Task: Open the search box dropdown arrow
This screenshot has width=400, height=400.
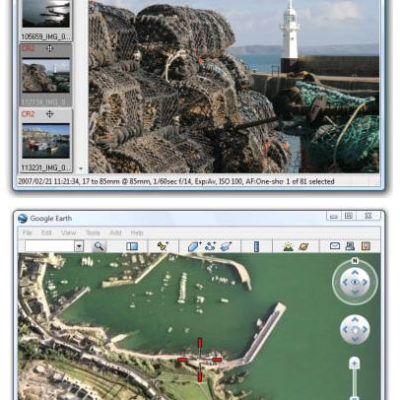Action: (x=79, y=246)
